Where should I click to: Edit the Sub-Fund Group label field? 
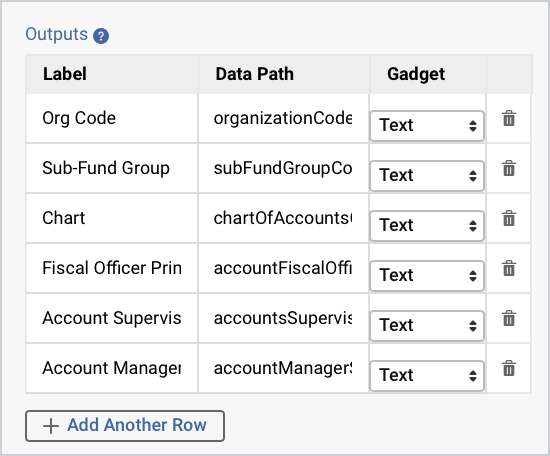point(112,168)
